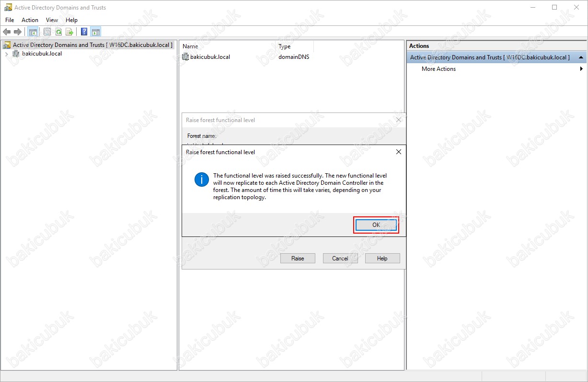588x382 pixels.
Task: Click the bakicubuk.local domain icon in the list
Action: tap(186, 56)
